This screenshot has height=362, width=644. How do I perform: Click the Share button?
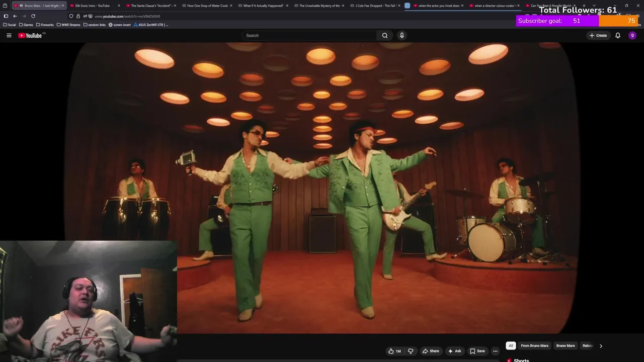(x=431, y=351)
